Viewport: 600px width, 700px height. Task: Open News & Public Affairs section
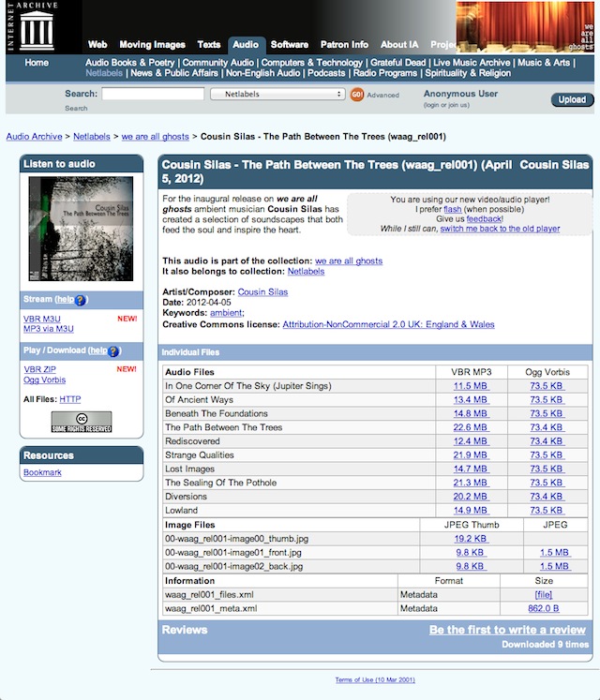point(174,73)
